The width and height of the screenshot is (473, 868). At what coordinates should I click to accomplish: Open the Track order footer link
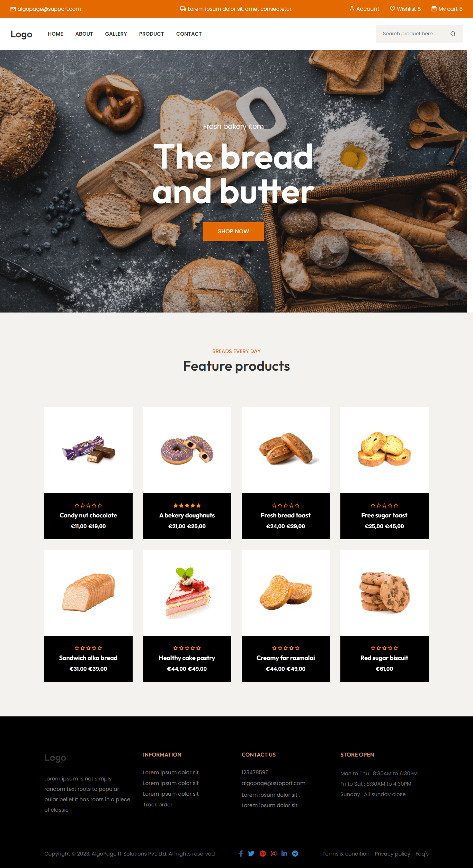[158, 804]
